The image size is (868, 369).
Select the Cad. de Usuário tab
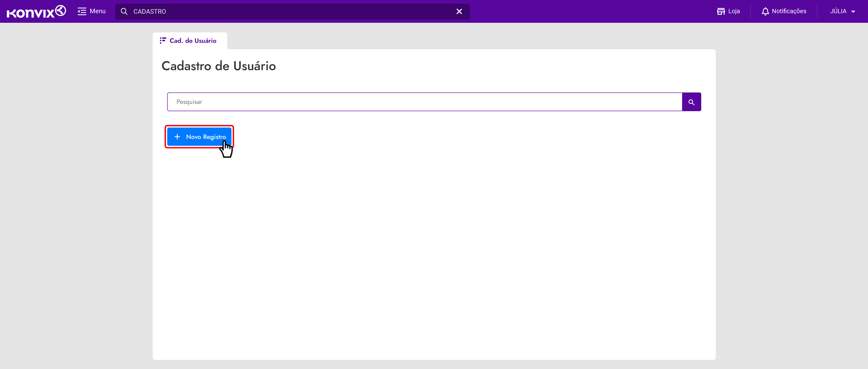(193, 41)
